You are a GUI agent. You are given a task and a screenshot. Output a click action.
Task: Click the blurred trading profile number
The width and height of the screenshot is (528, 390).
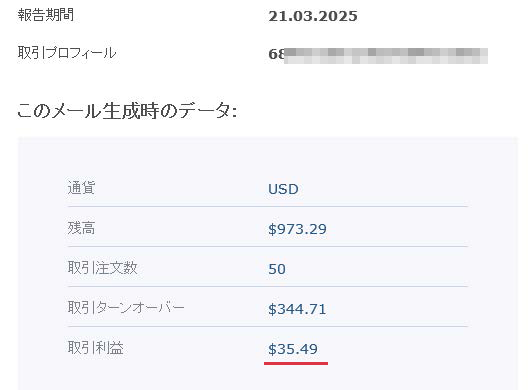point(378,56)
